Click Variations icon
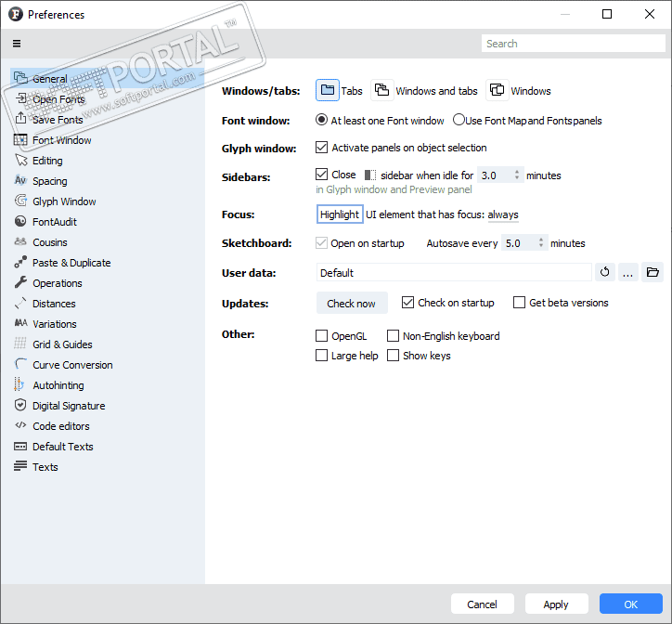Viewport: 672px width, 624px height. coord(20,323)
